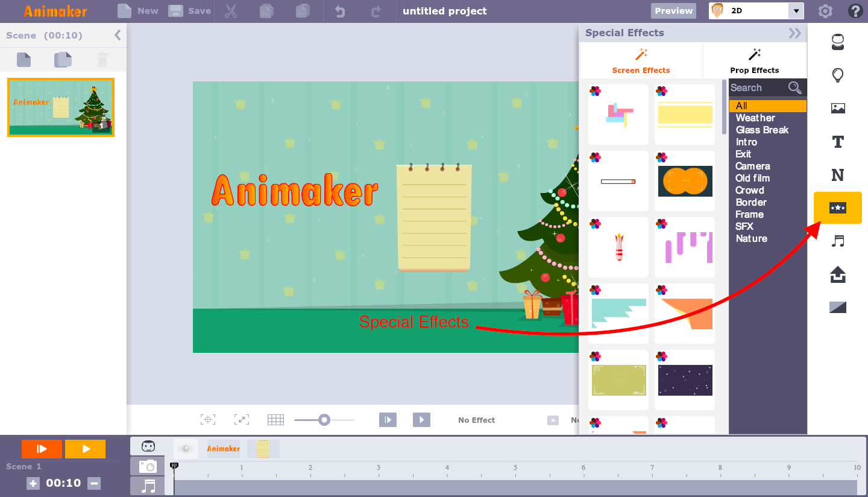Collapse the Special Effects panel

click(795, 33)
